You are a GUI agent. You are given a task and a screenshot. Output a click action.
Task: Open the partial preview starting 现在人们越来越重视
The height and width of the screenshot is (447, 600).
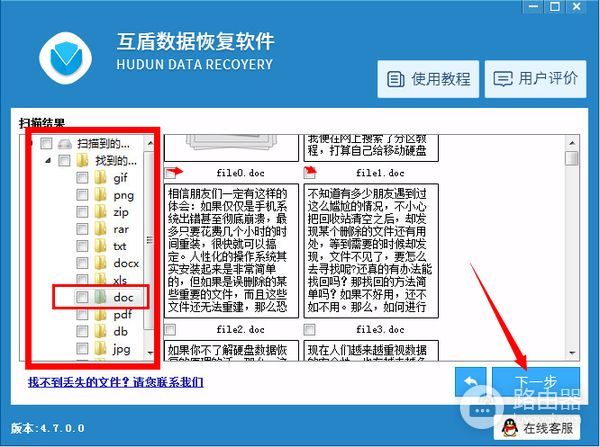tap(371, 351)
